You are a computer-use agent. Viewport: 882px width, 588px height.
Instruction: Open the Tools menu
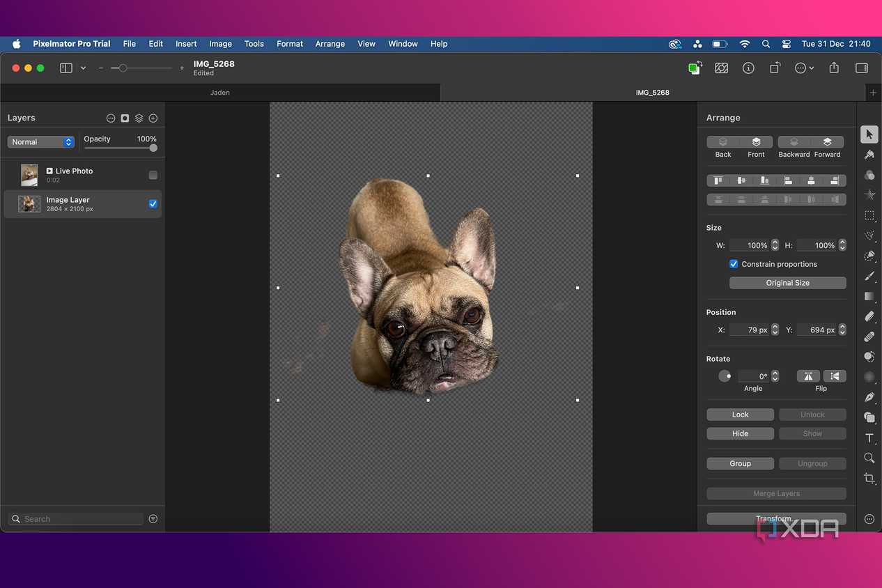(x=254, y=44)
